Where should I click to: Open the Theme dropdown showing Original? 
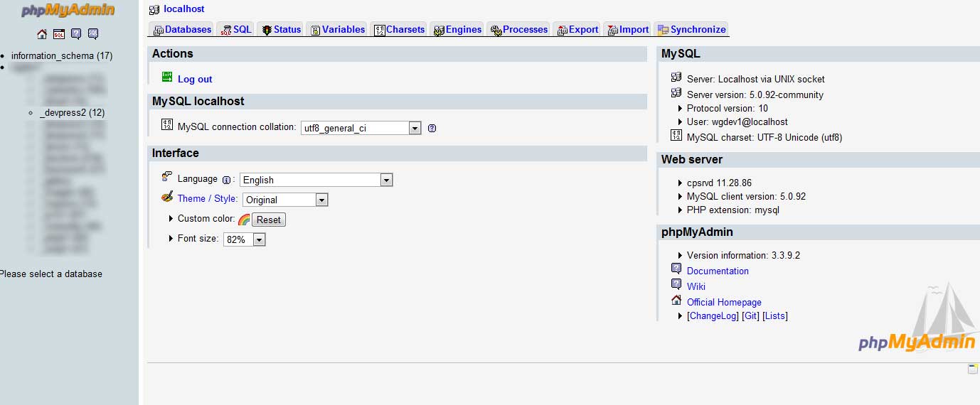(x=285, y=200)
